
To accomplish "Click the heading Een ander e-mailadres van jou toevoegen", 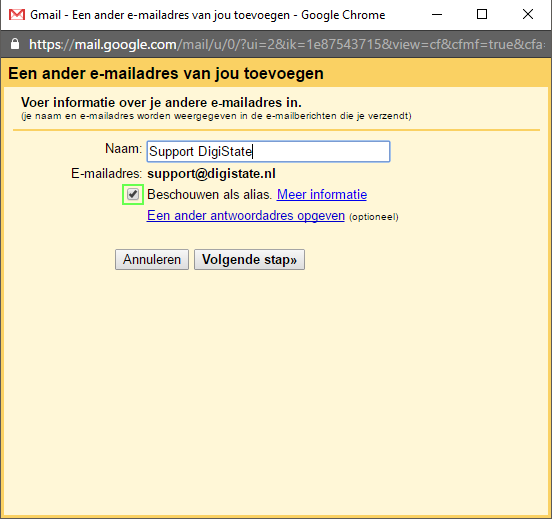I will tap(166, 74).
